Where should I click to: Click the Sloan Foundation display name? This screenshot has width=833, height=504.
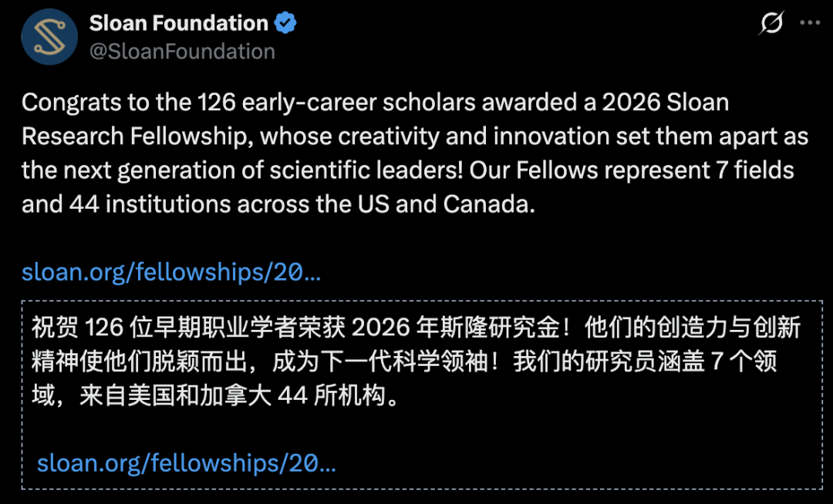[178, 23]
